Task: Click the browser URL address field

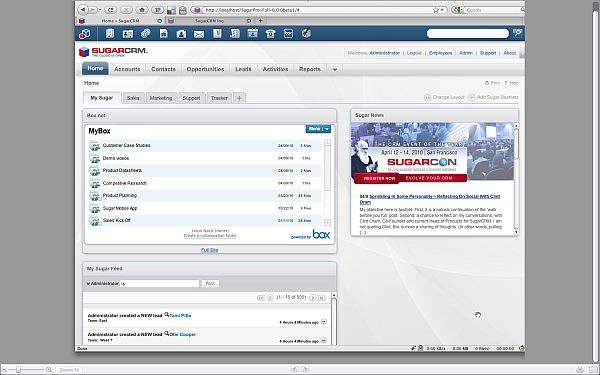Action: click(317, 10)
